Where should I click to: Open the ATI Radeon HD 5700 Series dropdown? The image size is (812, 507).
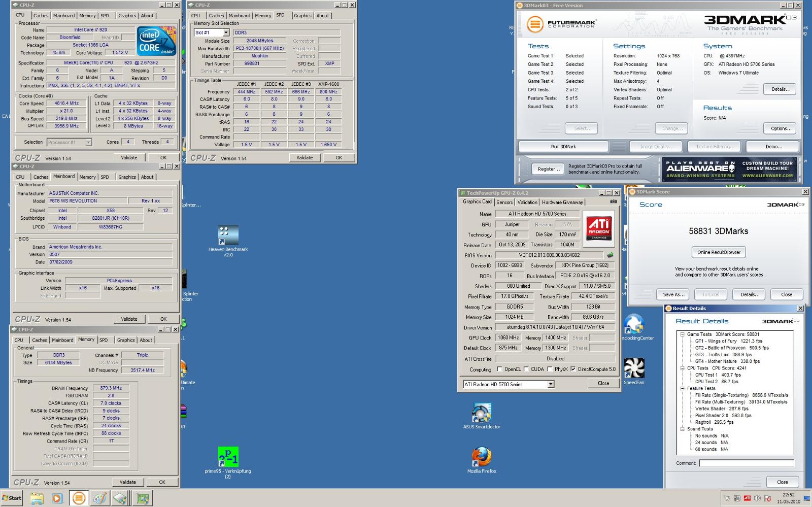[x=551, y=384]
